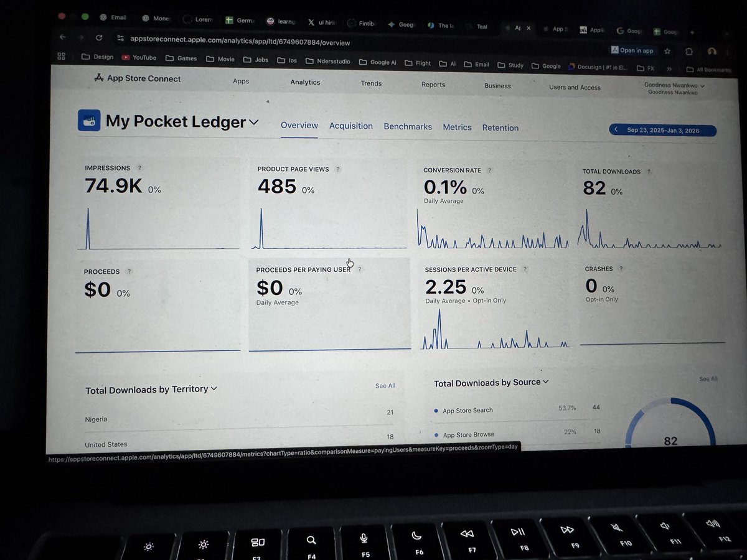Open the YouTube bookmark
747x560 pixels.
(139, 57)
